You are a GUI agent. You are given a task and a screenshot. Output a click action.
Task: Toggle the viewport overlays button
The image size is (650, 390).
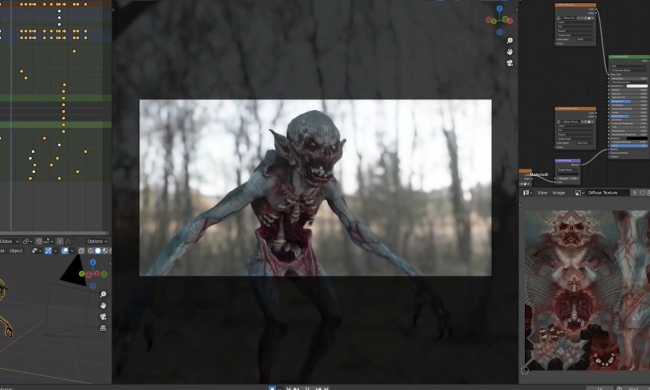[x=65, y=251]
